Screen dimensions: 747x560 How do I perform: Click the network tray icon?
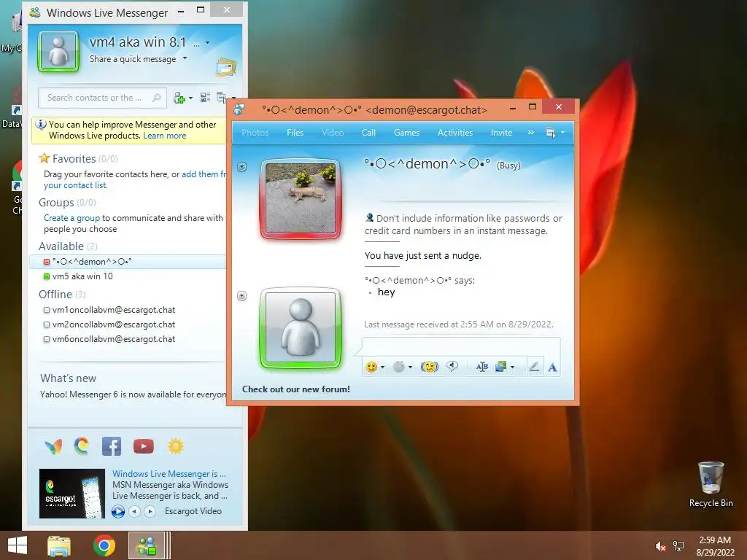(678, 546)
